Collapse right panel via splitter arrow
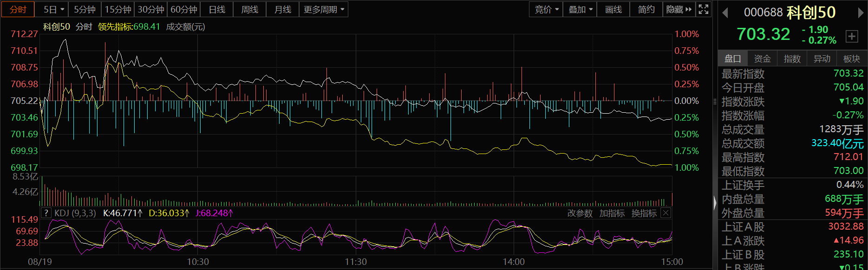 (x=715, y=202)
